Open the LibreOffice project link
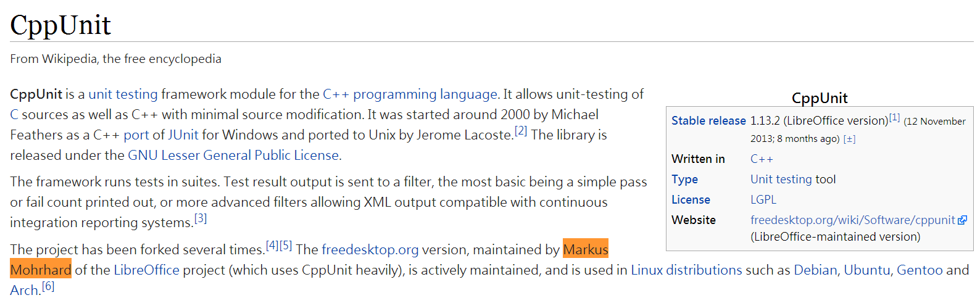This screenshot has width=980, height=303. 147,270
